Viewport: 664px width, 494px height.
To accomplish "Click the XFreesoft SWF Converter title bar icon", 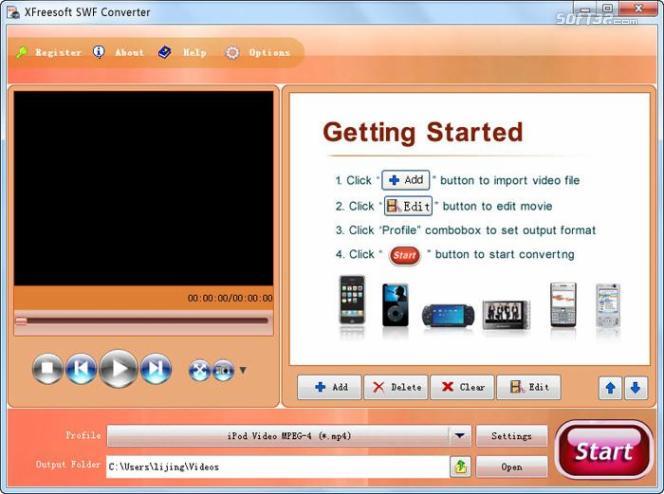I will [x=14, y=12].
